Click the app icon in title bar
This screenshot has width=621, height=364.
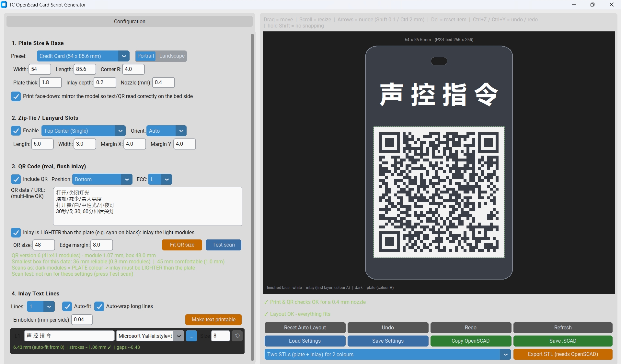click(x=4, y=5)
